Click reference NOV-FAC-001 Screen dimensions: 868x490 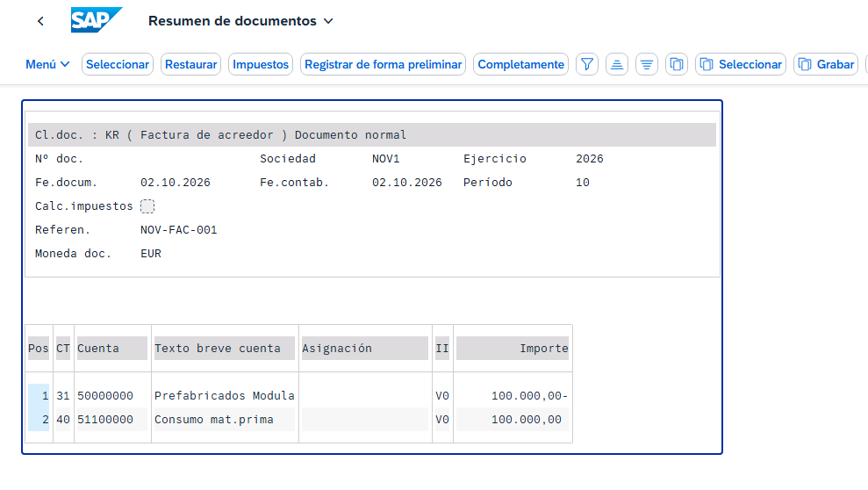coord(179,230)
